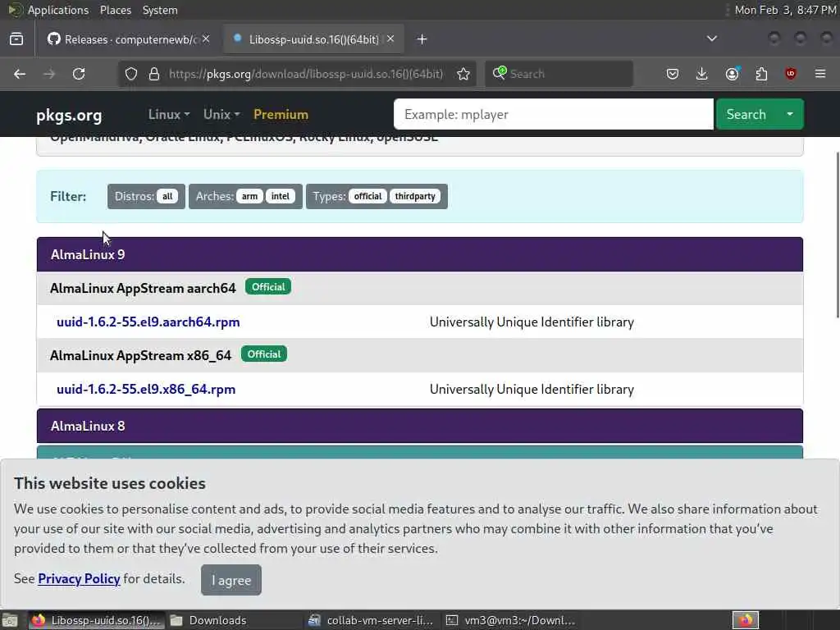Click the show desktop icon in bottom panel
Screen dimensions: 840x630
coord(10,620)
